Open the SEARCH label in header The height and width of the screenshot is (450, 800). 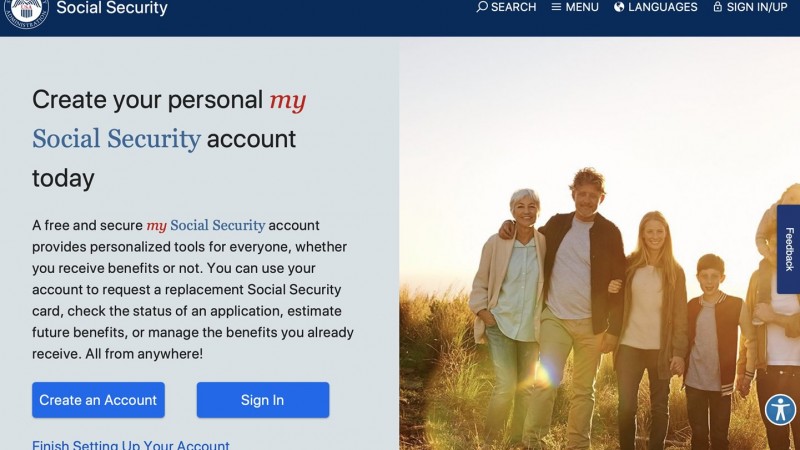[x=513, y=7]
